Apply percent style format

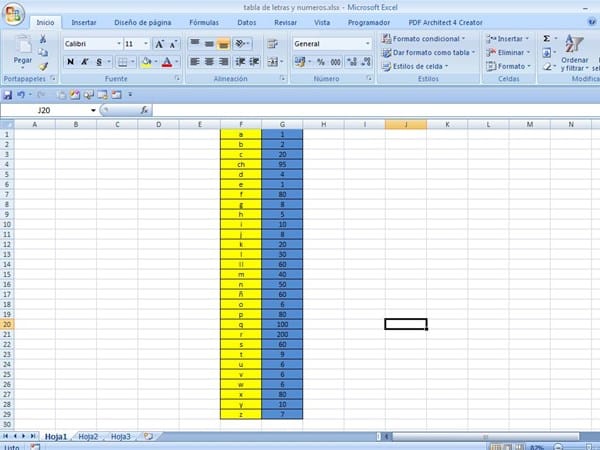(321, 62)
